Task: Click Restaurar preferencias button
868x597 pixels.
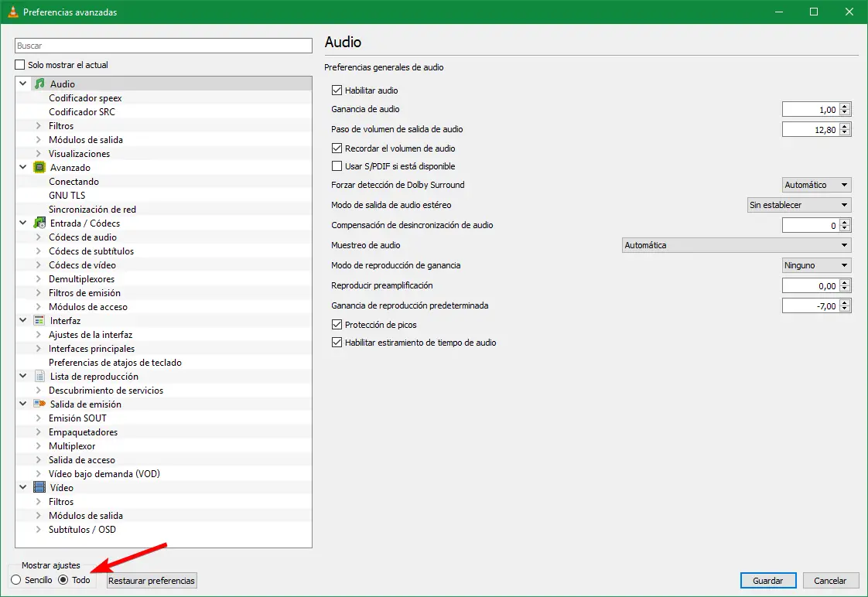Action: tap(152, 581)
